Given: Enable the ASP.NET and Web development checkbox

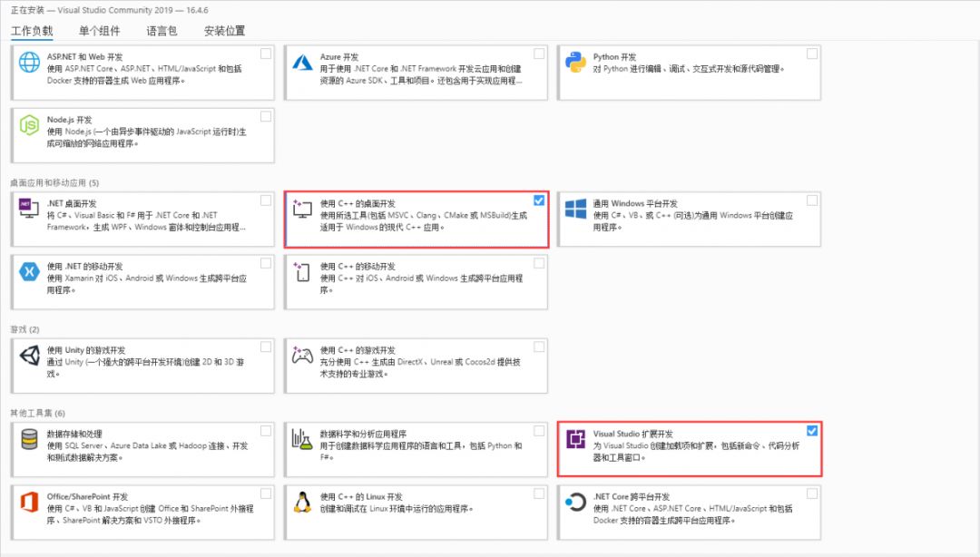Looking at the screenshot, I should [x=266, y=54].
